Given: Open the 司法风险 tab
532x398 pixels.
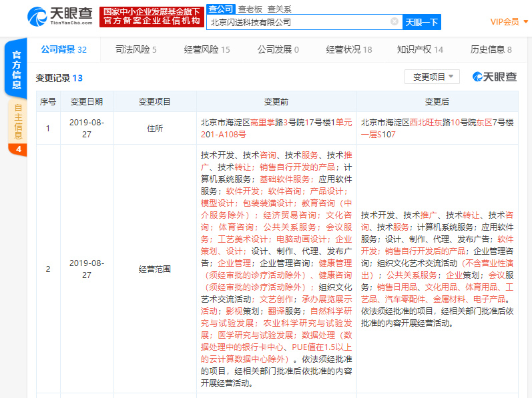Looking at the screenshot, I should pyautogui.click(x=136, y=49).
